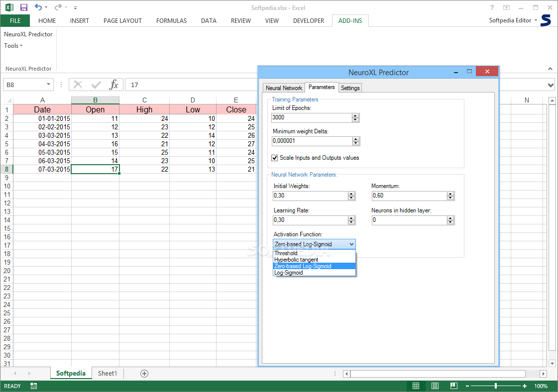Open the Tools dropdown menu

click(x=13, y=46)
